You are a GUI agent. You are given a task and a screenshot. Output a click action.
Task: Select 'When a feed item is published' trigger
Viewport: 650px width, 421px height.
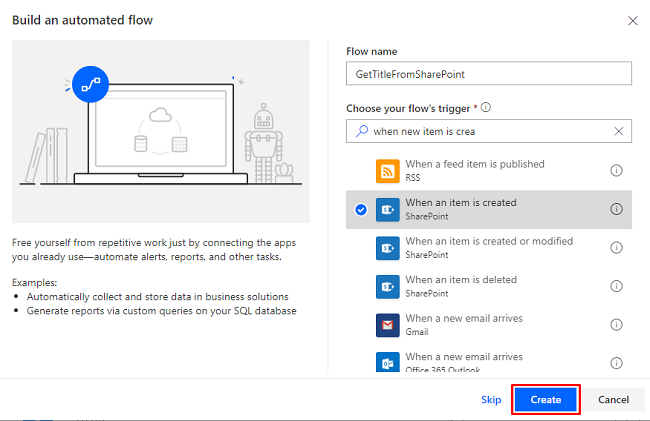coord(474,170)
